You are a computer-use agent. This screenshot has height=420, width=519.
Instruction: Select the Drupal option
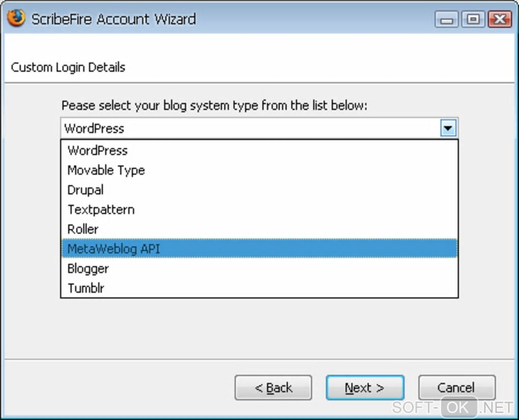pyautogui.click(x=85, y=190)
